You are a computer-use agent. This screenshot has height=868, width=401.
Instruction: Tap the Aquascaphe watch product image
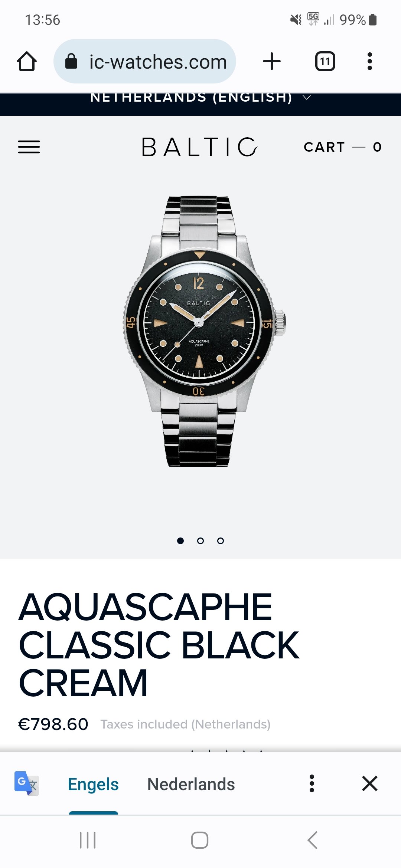[x=204, y=331]
